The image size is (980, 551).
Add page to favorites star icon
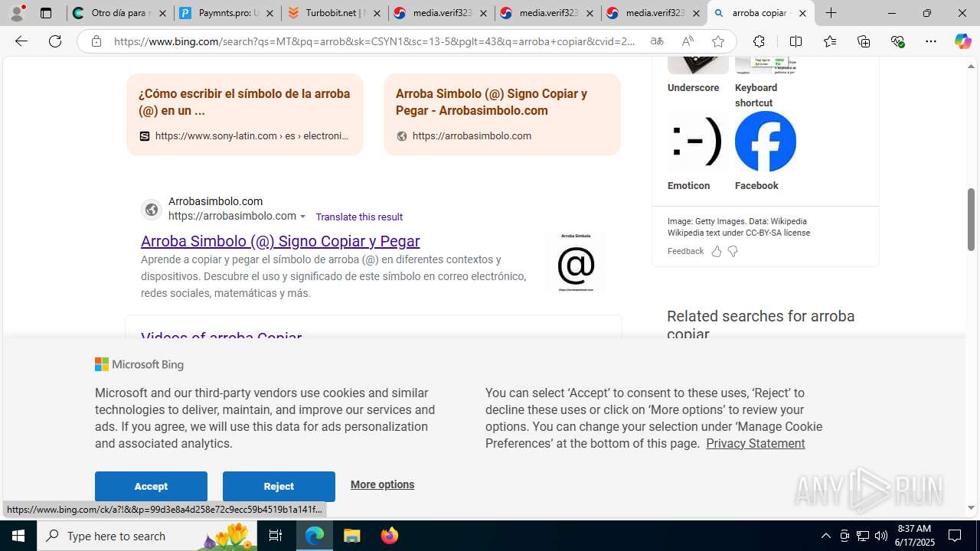(717, 41)
